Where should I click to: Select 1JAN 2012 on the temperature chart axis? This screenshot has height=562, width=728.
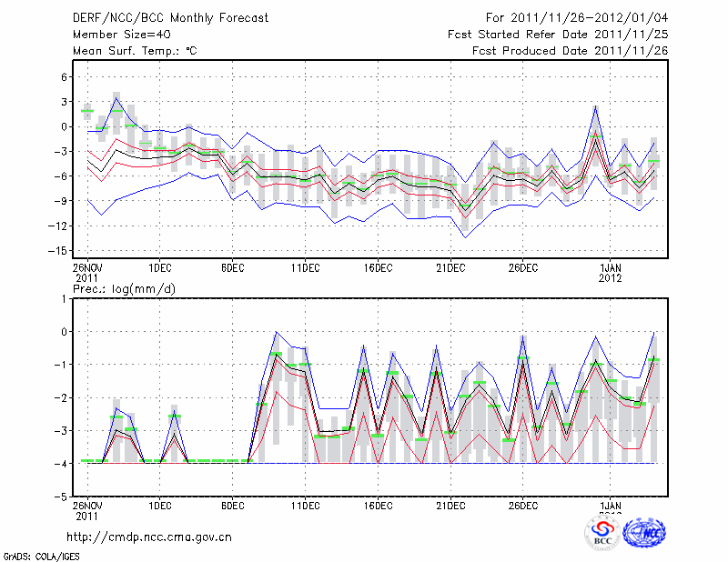[x=611, y=272]
